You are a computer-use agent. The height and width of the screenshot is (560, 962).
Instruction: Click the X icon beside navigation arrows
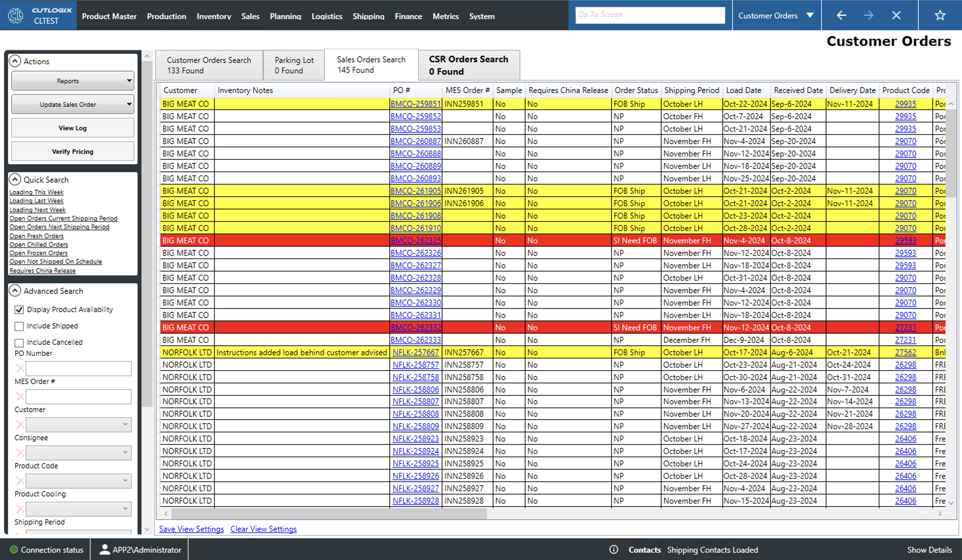(896, 15)
